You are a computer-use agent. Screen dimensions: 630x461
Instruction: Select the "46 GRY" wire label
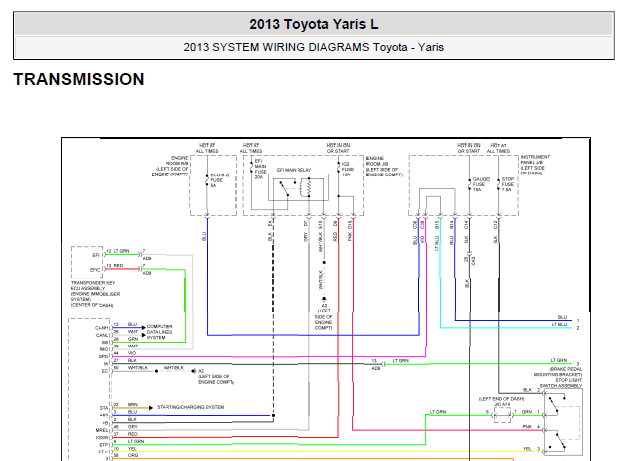pos(125,426)
